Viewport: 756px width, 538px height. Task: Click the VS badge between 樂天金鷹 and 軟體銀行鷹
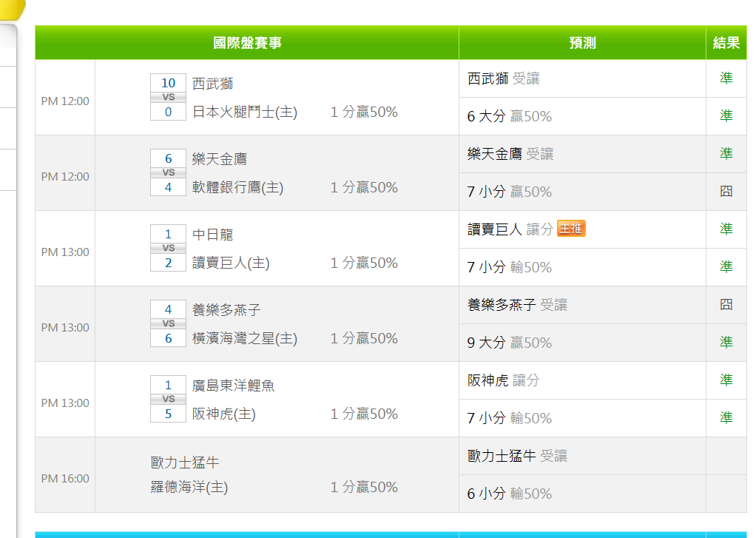coord(168,172)
